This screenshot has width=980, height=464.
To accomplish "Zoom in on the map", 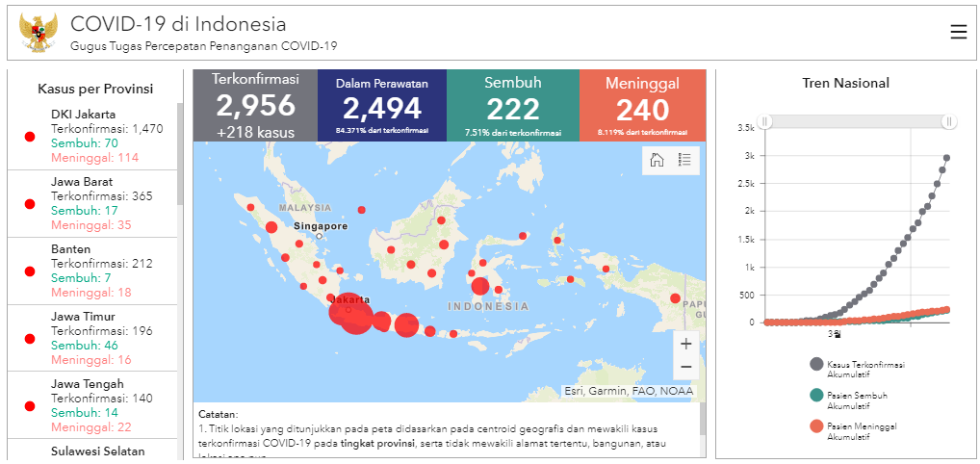I will (685, 344).
